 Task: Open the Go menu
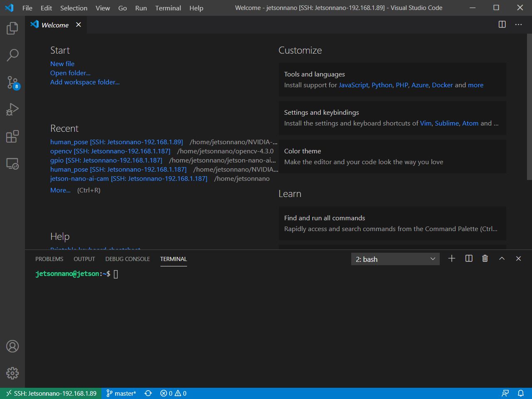point(123,8)
